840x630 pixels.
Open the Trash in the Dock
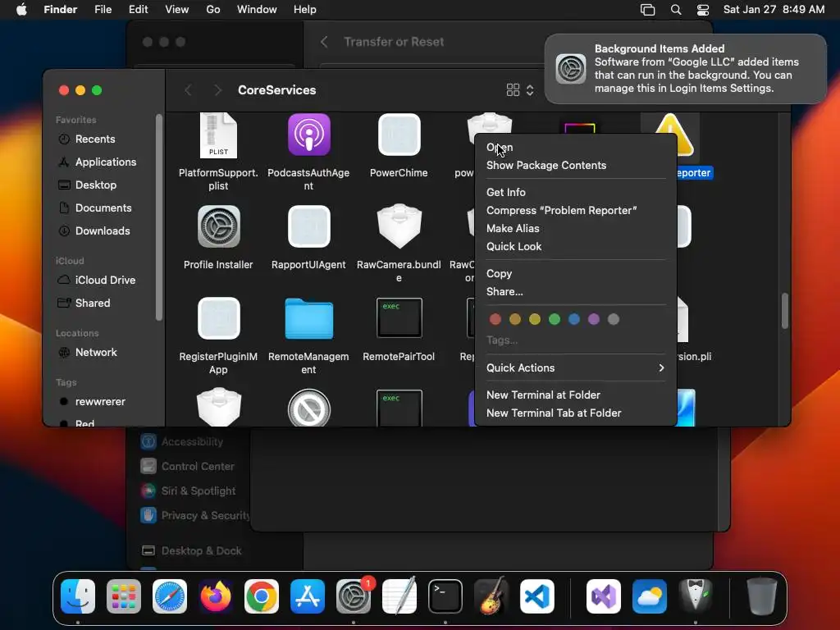(762, 596)
